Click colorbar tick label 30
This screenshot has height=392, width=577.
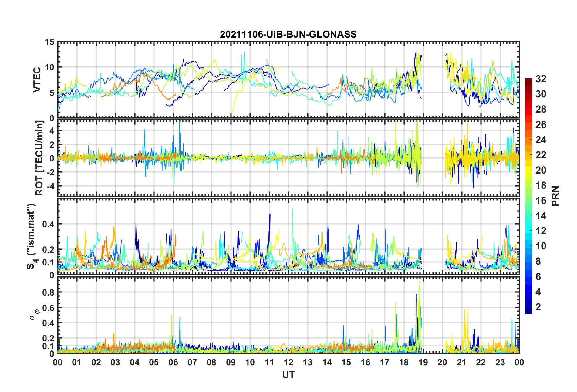tap(541, 94)
